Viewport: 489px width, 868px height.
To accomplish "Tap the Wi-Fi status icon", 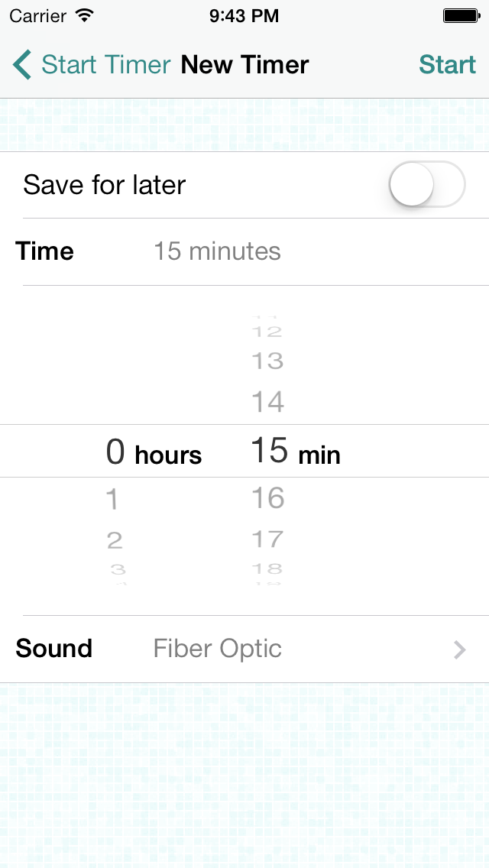I will pos(85,15).
